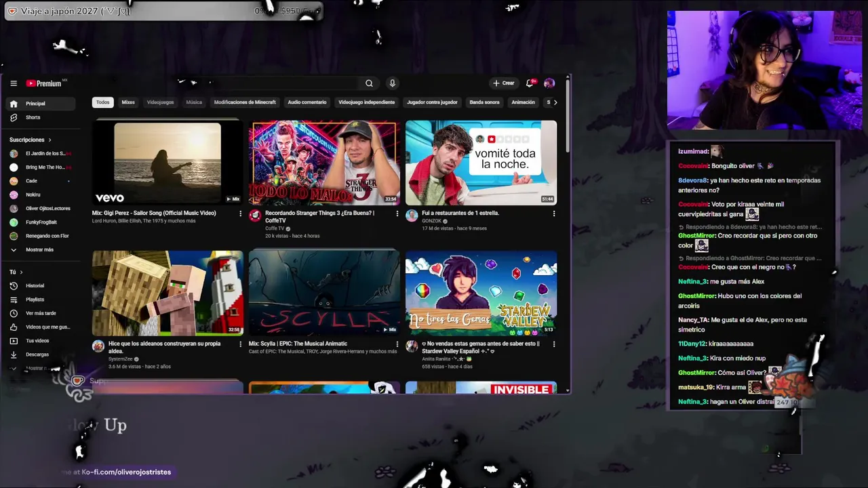Open Descargas in sidebar

42,354
